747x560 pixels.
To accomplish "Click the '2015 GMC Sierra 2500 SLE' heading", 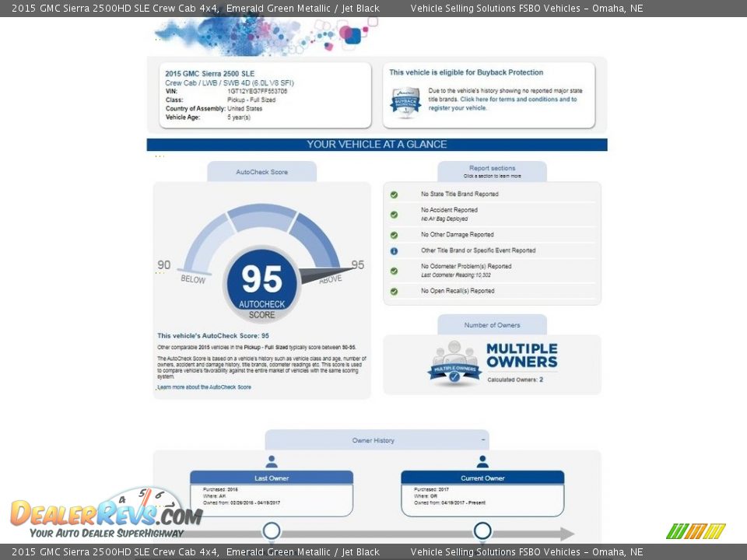I will coord(209,74).
